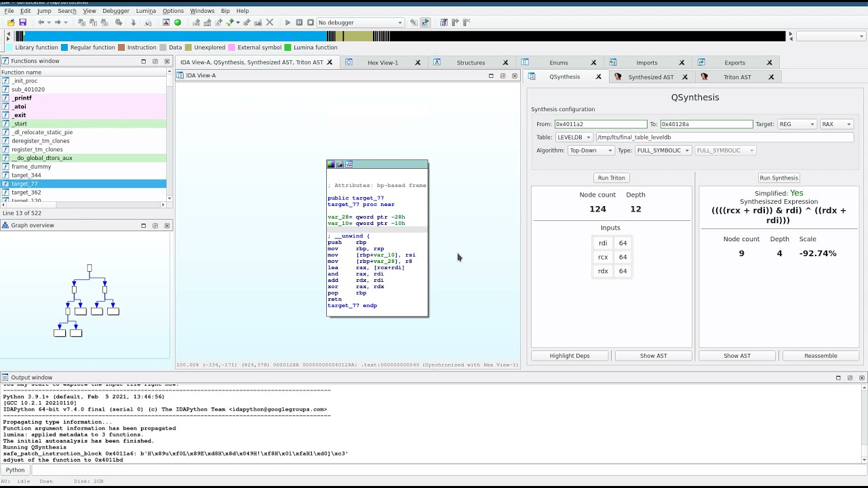Open the jump forward history dropdown arrow
This screenshot has height=488, width=868.
click(66, 22)
